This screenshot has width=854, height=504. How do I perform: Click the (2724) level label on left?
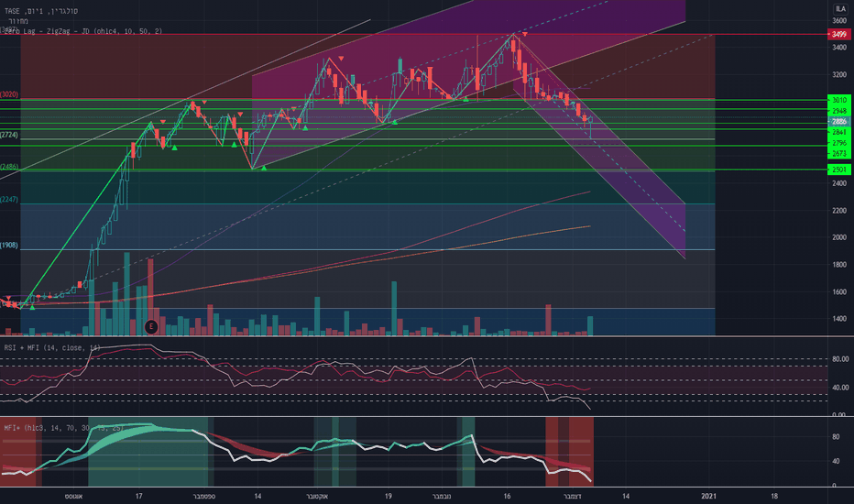[9, 135]
